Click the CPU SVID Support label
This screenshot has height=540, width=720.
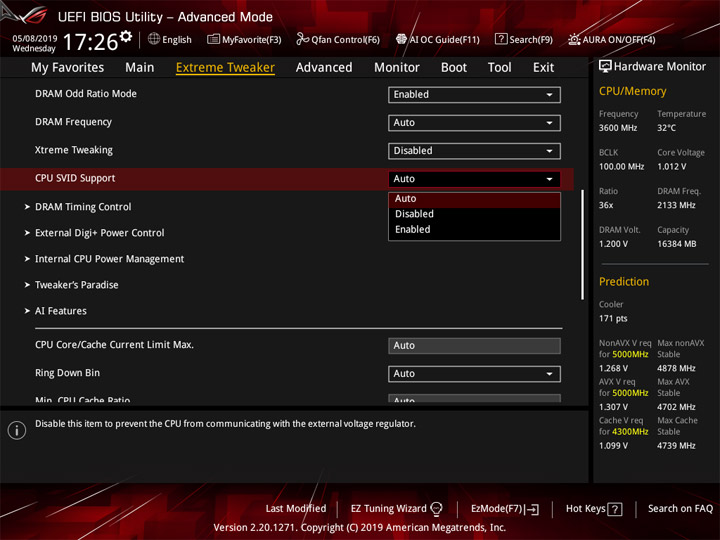(x=75, y=178)
